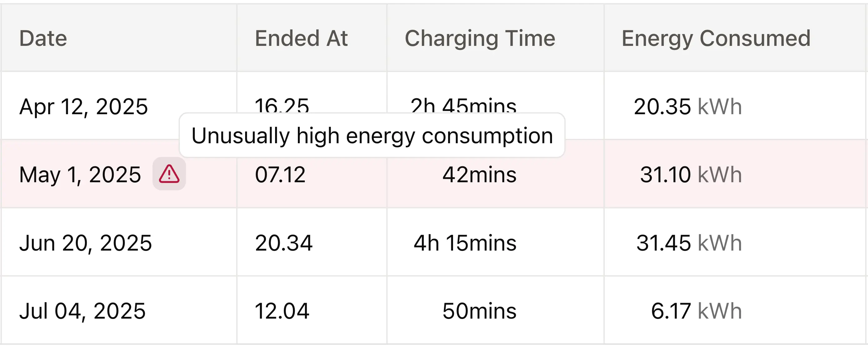This screenshot has width=868, height=347.
Task: Open the Jun 20, 2025 row date
Action: tap(86, 243)
